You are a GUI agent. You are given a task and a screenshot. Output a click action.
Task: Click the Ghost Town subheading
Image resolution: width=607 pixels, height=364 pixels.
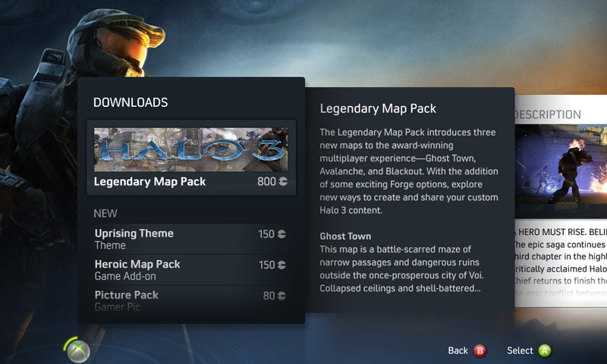click(345, 237)
